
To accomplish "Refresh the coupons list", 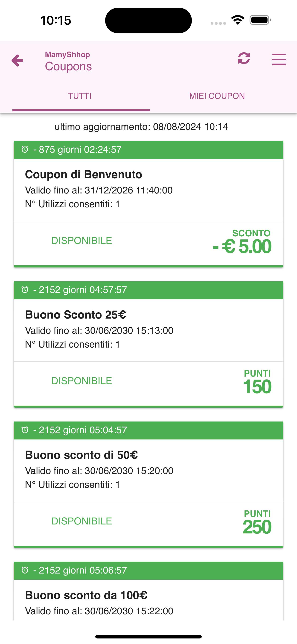I will coord(244,58).
